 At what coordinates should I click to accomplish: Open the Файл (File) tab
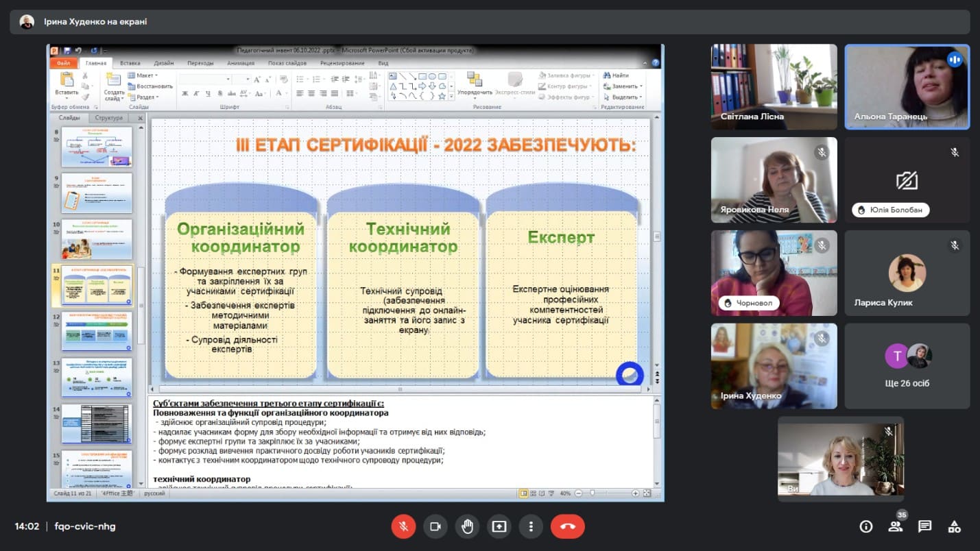coord(64,63)
